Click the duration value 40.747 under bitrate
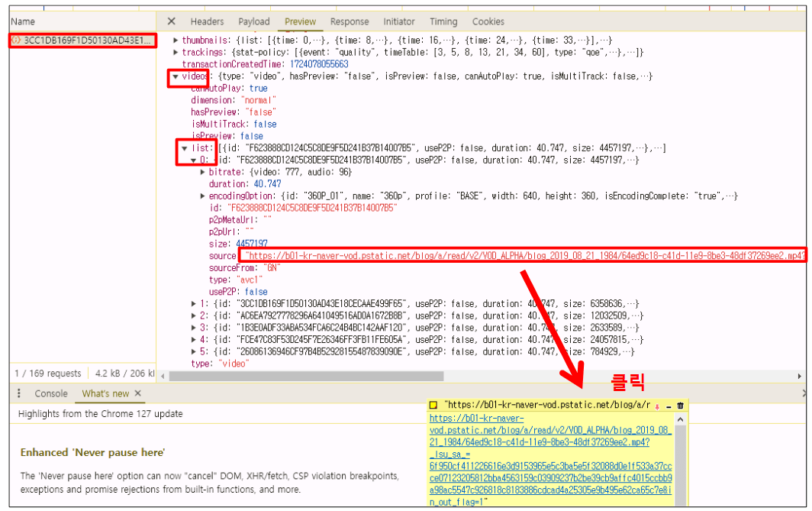 (267, 184)
